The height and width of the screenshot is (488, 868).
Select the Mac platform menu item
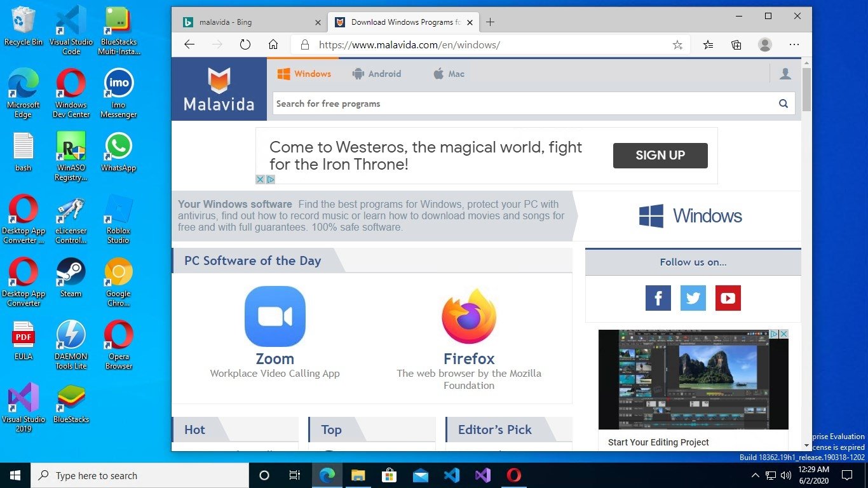pyautogui.click(x=449, y=74)
